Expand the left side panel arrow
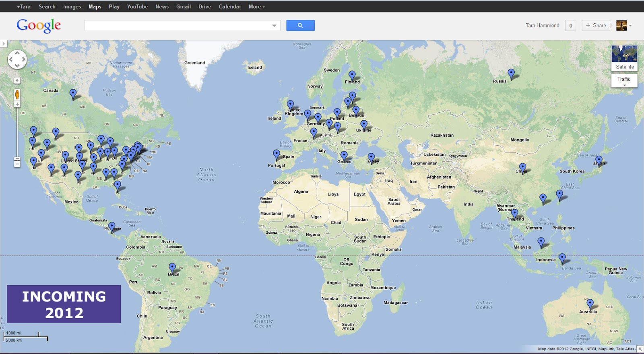This screenshot has width=644, height=354. pos(4,43)
